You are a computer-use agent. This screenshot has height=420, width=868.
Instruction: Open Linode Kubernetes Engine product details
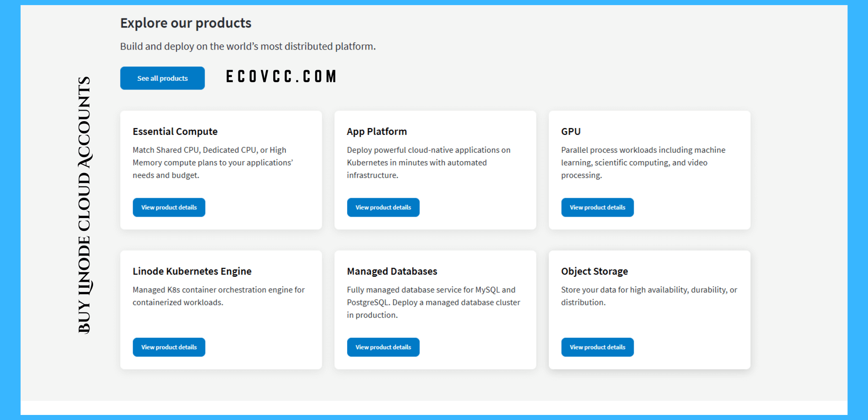tap(169, 347)
